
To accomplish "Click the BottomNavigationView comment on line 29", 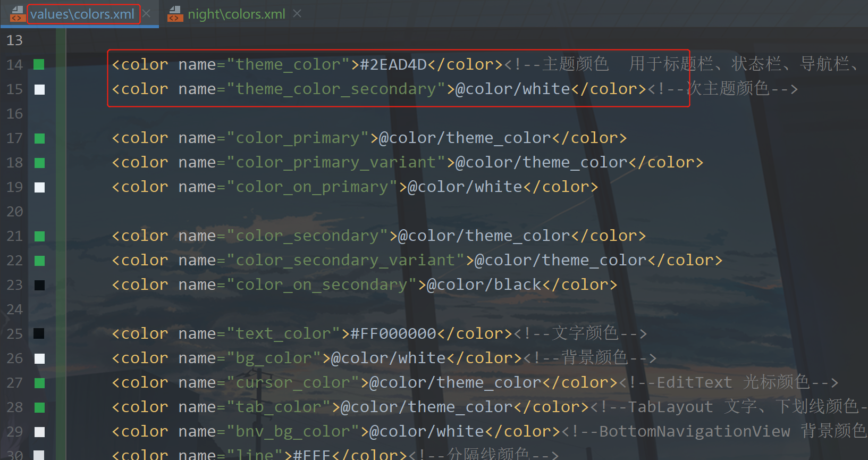I will [714, 431].
